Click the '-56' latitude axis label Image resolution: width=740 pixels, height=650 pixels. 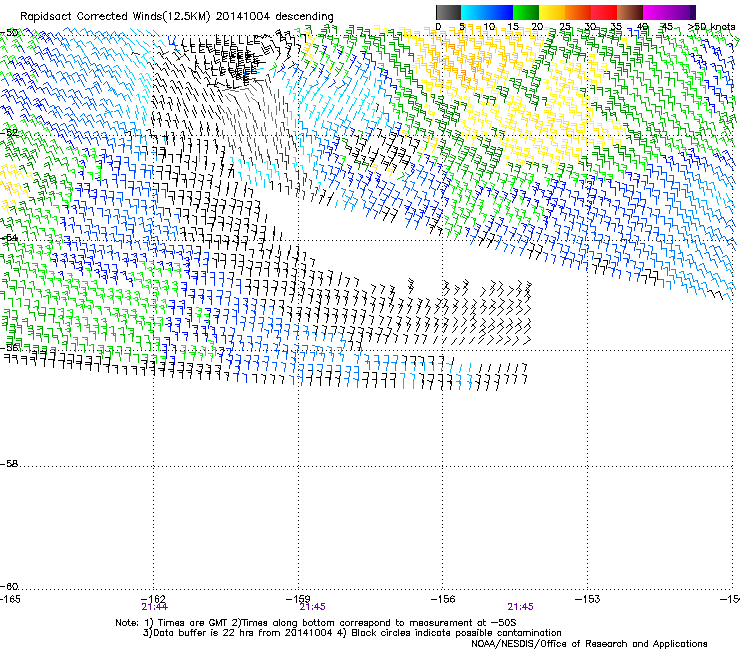[x=9, y=347]
